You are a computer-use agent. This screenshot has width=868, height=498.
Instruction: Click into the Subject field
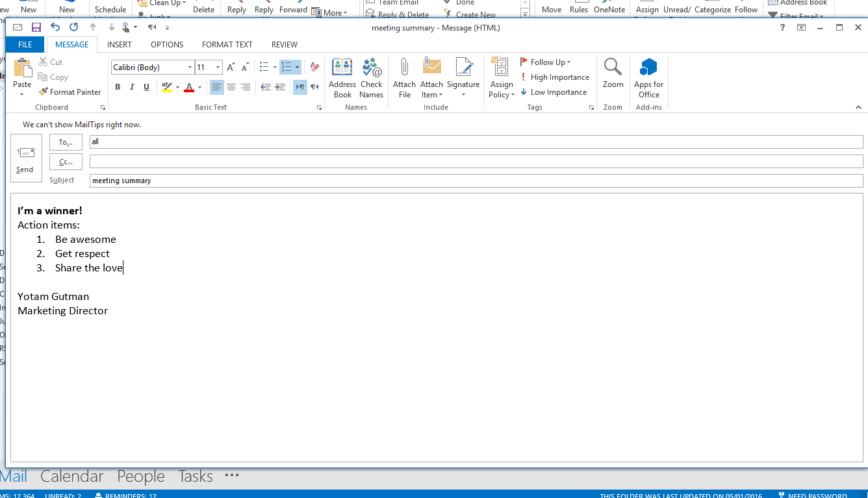click(476, 181)
